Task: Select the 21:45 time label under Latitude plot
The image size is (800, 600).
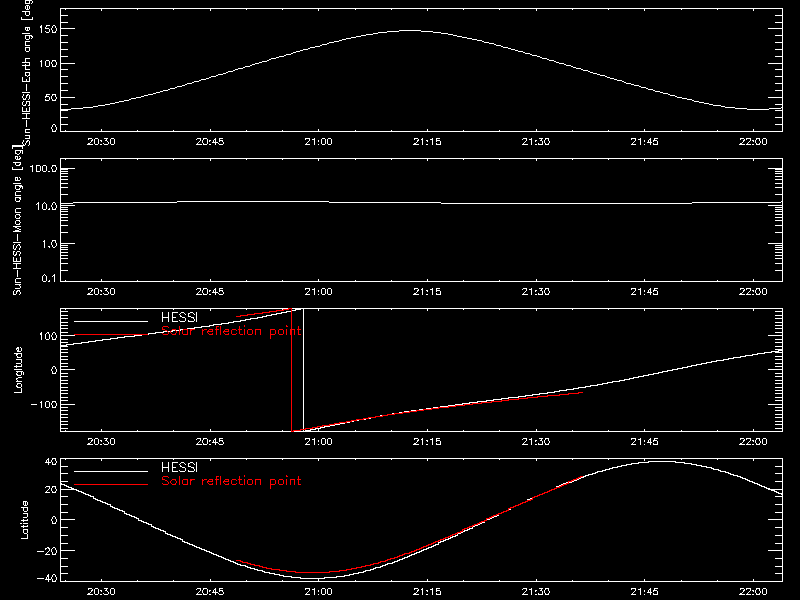Action: [644, 592]
